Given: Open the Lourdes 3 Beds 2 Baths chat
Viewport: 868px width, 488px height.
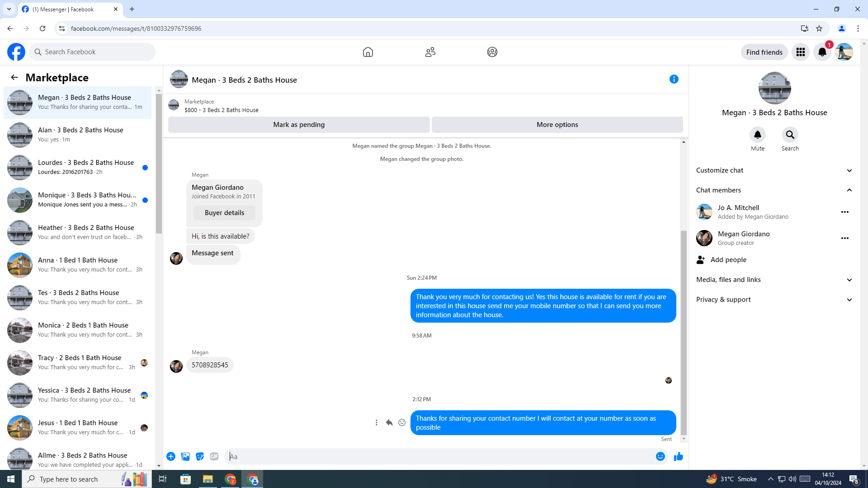Looking at the screenshot, I should pos(78,168).
